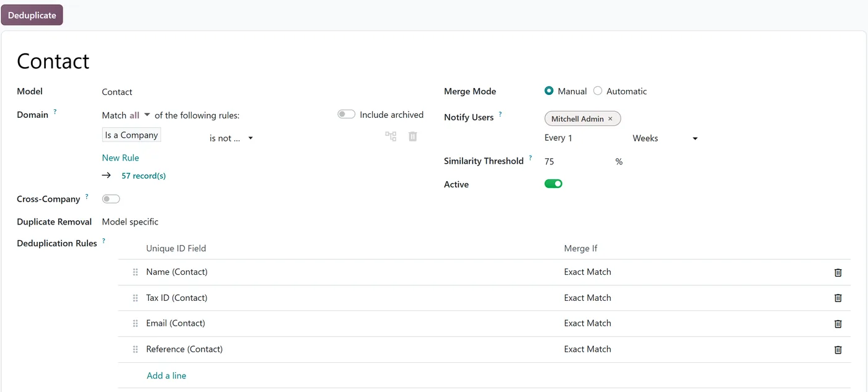
Task: Show help tooltip for Domain
Action: (55, 112)
